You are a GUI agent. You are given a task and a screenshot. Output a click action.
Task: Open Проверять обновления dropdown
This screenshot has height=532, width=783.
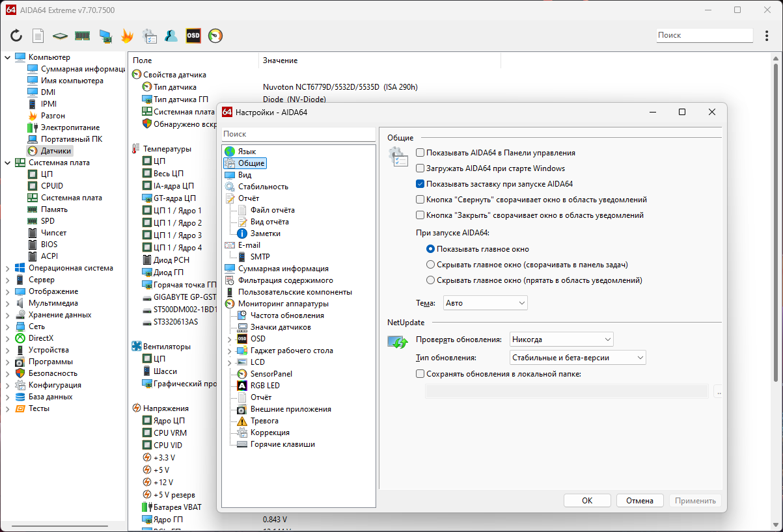click(x=562, y=339)
